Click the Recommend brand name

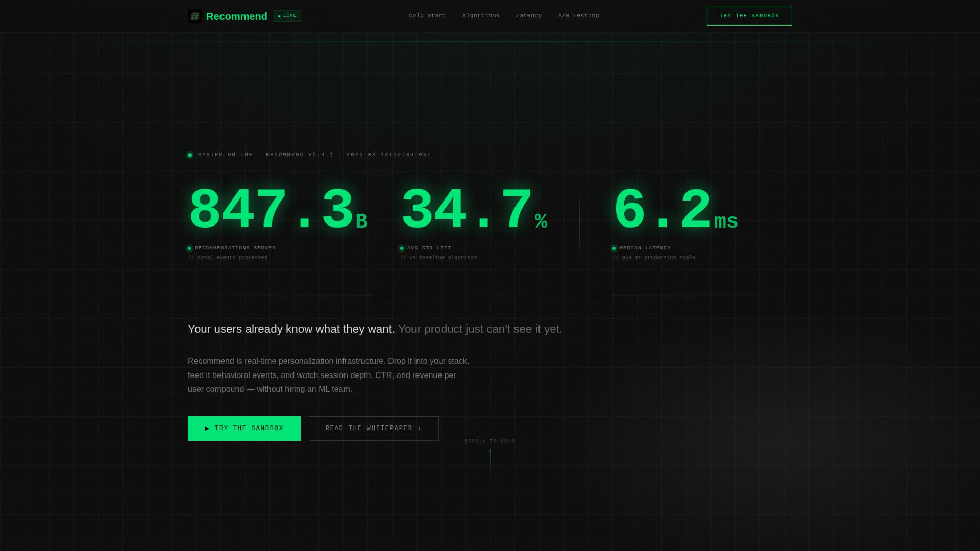[x=237, y=16]
